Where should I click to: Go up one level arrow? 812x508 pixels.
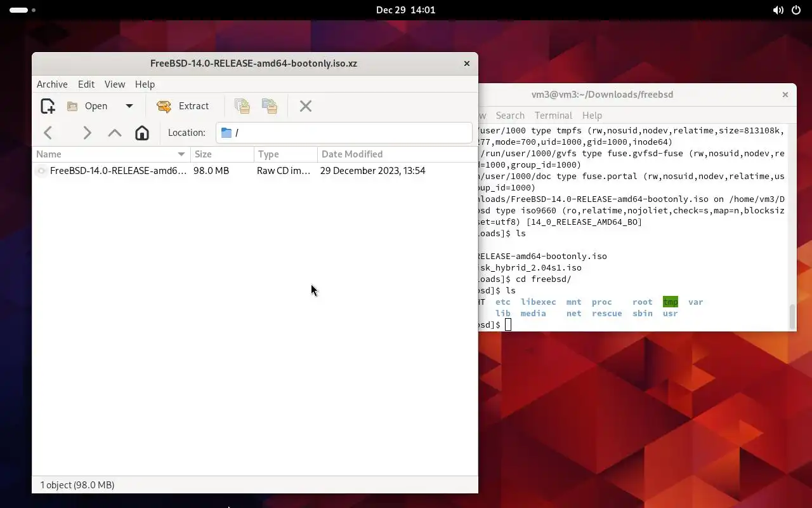click(x=115, y=133)
